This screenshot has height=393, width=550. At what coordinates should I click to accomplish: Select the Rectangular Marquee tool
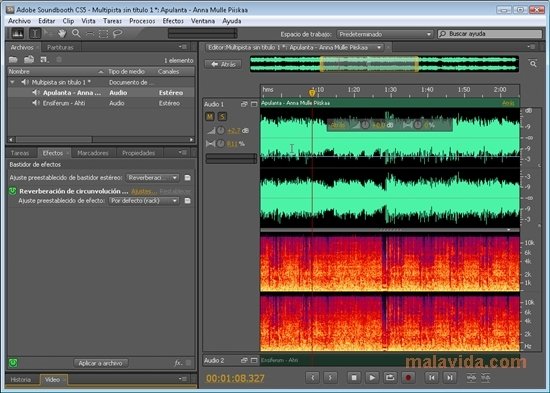click(103, 34)
